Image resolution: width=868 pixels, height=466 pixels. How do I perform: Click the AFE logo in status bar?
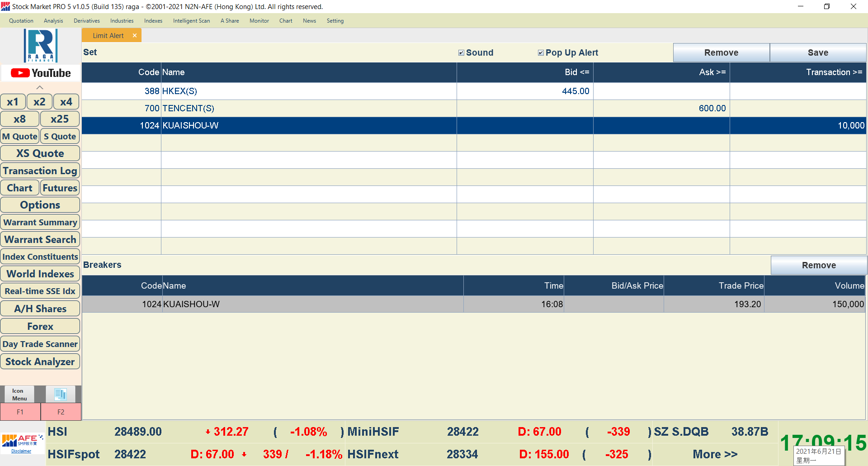pos(22,440)
